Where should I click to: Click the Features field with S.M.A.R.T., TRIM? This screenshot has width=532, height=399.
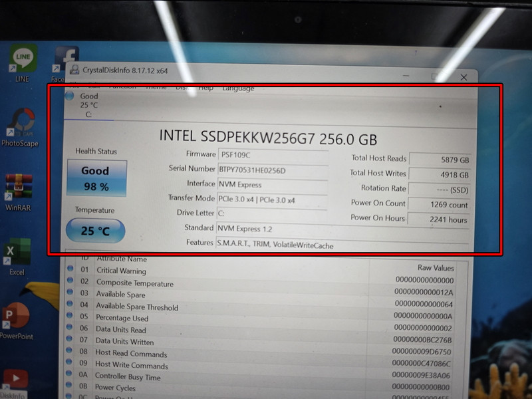pyautogui.click(x=342, y=245)
